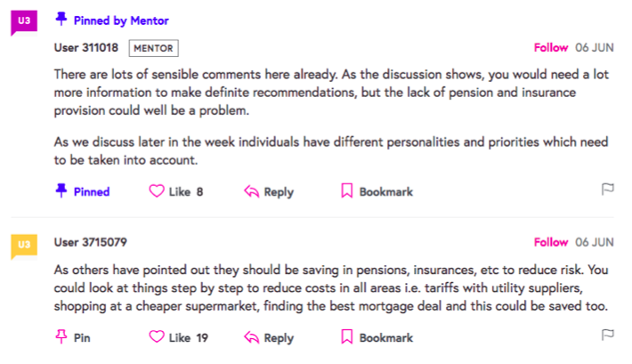Follow User 3715079
The width and height of the screenshot is (632, 364).
tap(550, 242)
